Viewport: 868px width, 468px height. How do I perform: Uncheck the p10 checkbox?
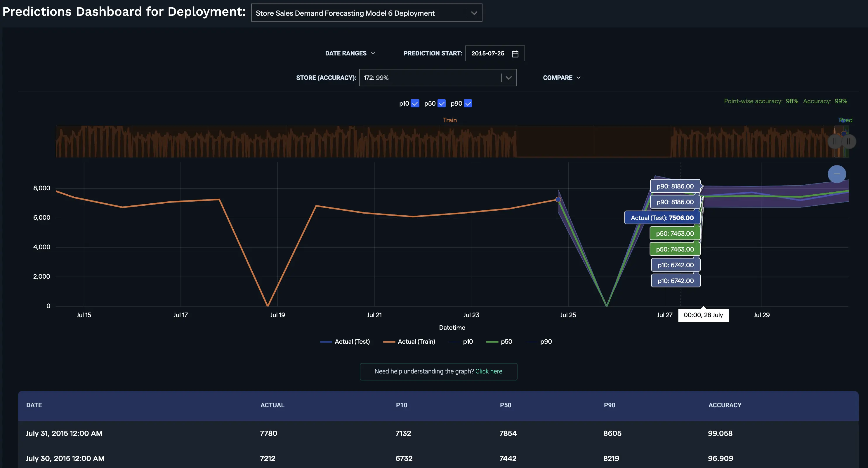[416, 103]
